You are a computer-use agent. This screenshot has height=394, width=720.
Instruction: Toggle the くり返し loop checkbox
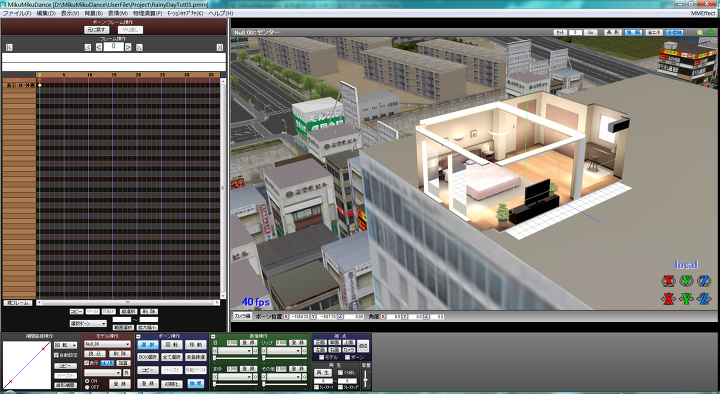click(340, 372)
